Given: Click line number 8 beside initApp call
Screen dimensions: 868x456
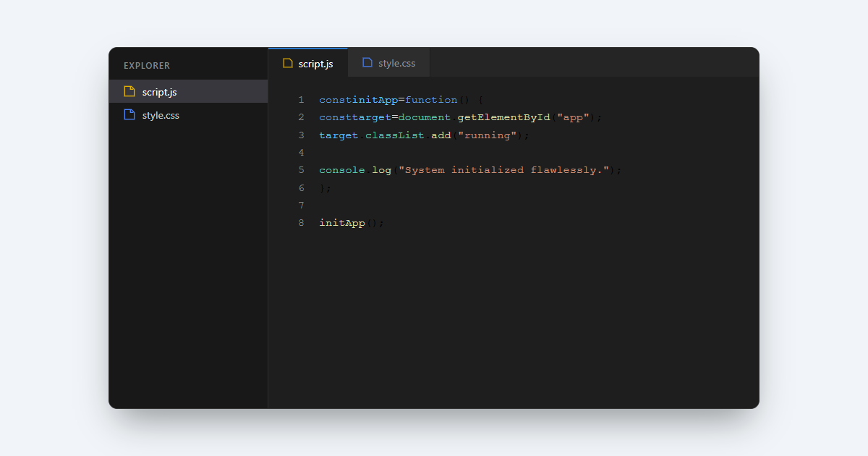Looking at the screenshot, I should 301,222.
